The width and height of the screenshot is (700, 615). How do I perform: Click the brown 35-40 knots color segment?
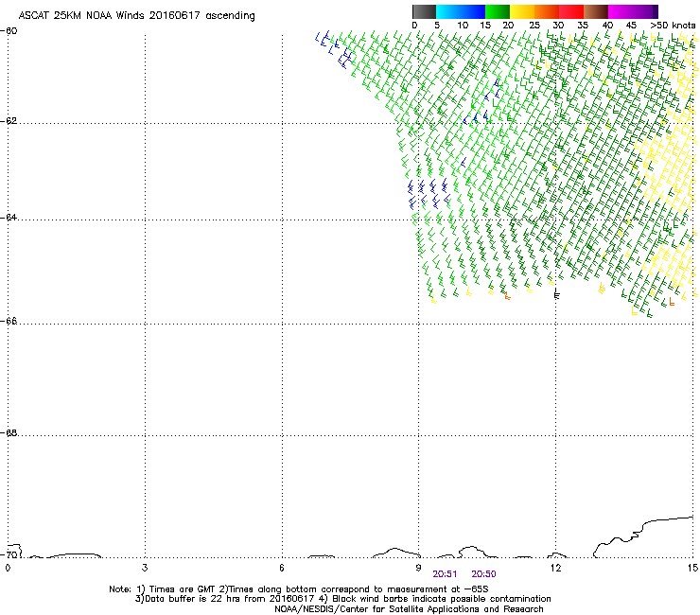(x=596, y=11)
